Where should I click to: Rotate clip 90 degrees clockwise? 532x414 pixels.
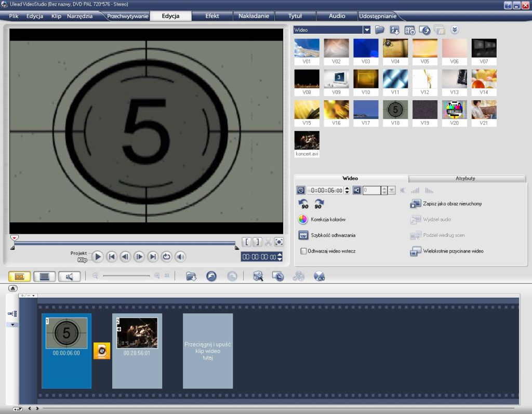click(320, 204)
